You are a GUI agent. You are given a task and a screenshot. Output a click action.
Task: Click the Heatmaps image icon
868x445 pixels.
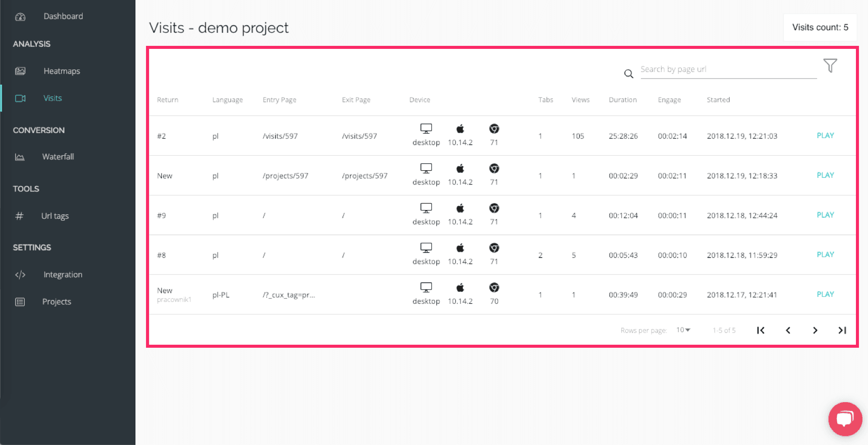(20, 71)
